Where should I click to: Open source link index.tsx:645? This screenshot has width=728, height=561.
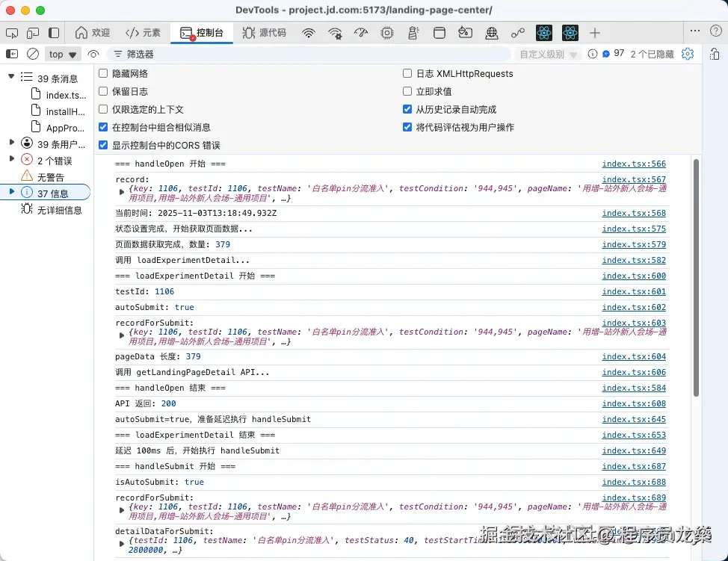(634, 419)
